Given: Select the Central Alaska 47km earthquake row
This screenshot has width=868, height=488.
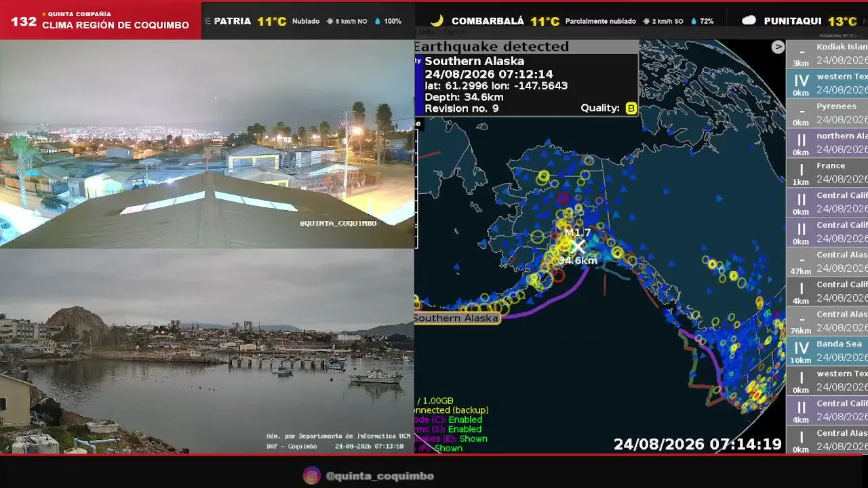Looking at the screenshot, I should tap(827, 262).
